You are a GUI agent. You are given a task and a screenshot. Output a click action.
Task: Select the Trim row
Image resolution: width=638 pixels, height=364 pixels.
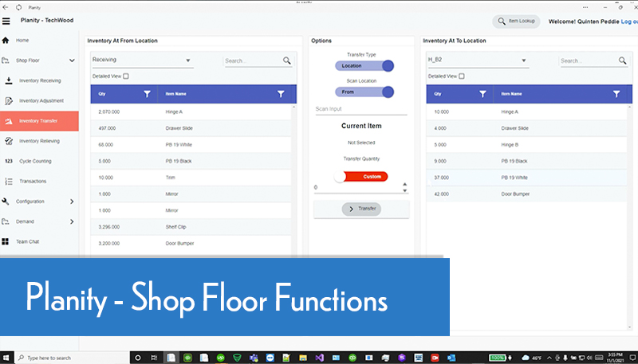click(191, 178)
